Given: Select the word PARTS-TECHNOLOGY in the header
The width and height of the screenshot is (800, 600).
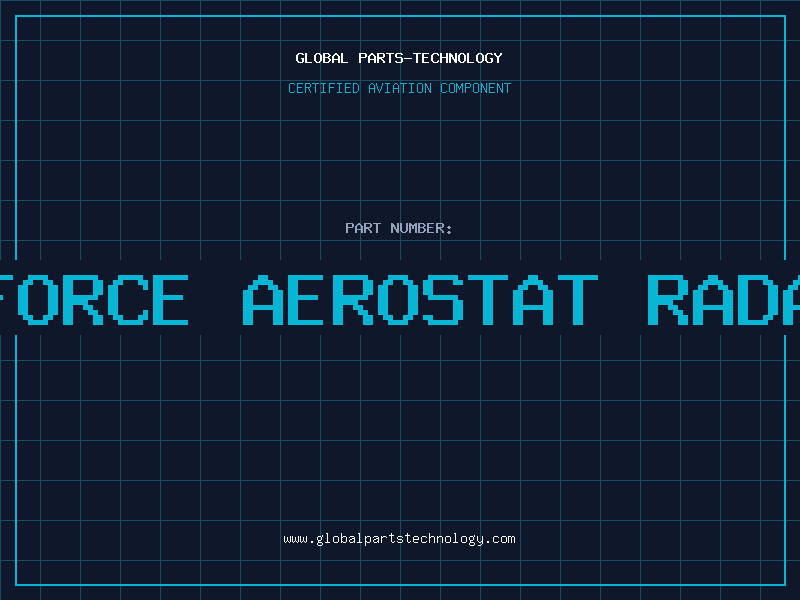Looking at the screenshot, I should 430,58.
